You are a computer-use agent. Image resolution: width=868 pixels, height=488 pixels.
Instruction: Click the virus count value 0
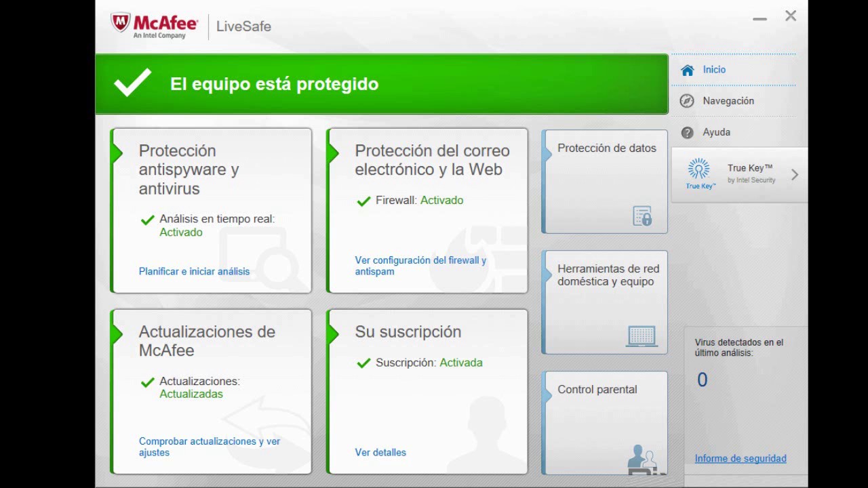point(703,380)
